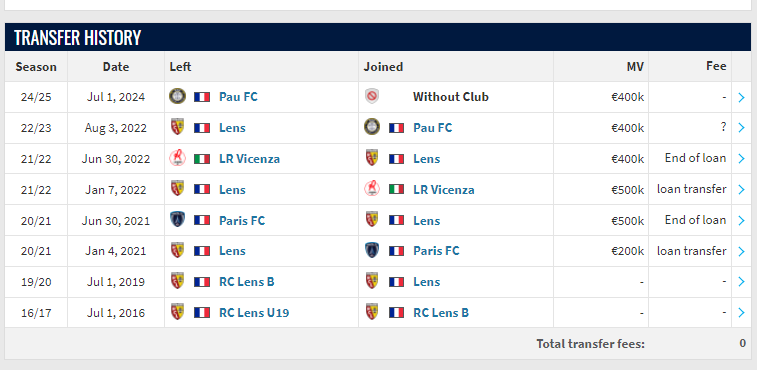Open RC Lens U19 club link
The height and width of the screenshot is (370, 757).
pos(254,313)
